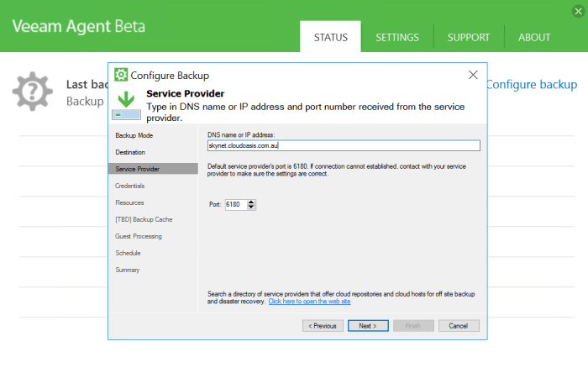Select the [TBD] Backup Cache step

coord(144,219)
